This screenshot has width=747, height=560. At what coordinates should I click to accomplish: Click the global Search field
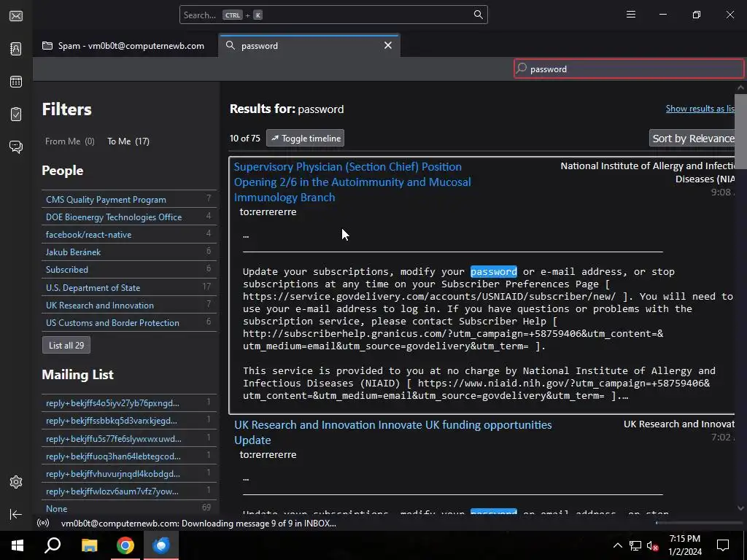click(x=333, y=15)
